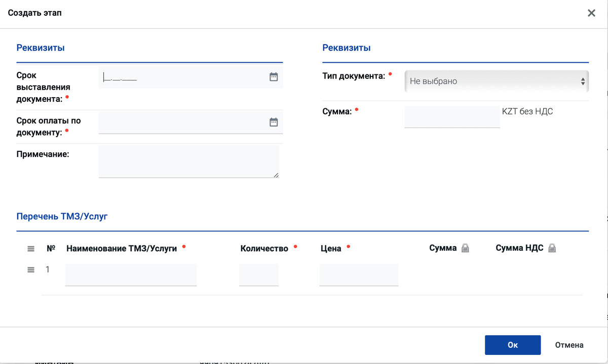
Task: Click the lock icon beside Сумма НДС
Action: tap(552, 248)
